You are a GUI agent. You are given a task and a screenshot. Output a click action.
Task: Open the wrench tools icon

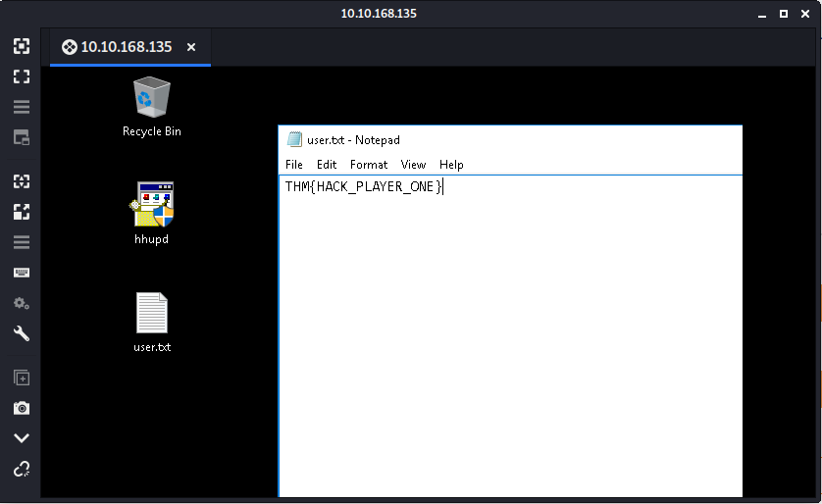point(21,333)
